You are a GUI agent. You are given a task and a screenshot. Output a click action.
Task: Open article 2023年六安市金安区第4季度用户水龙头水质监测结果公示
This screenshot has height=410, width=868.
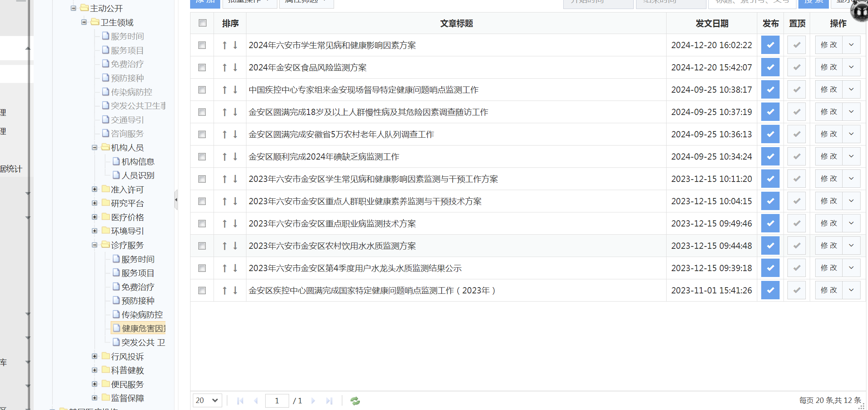point(355,268)
